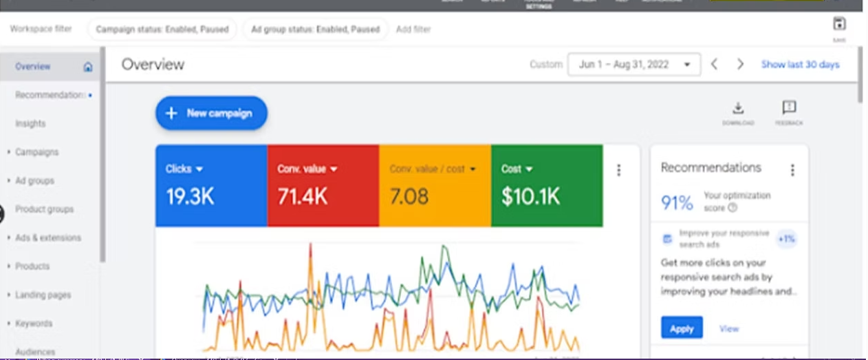Viewport: 868px width, 360px height.
Task: Go to previous date range arrow
Action: pos(715,64)
